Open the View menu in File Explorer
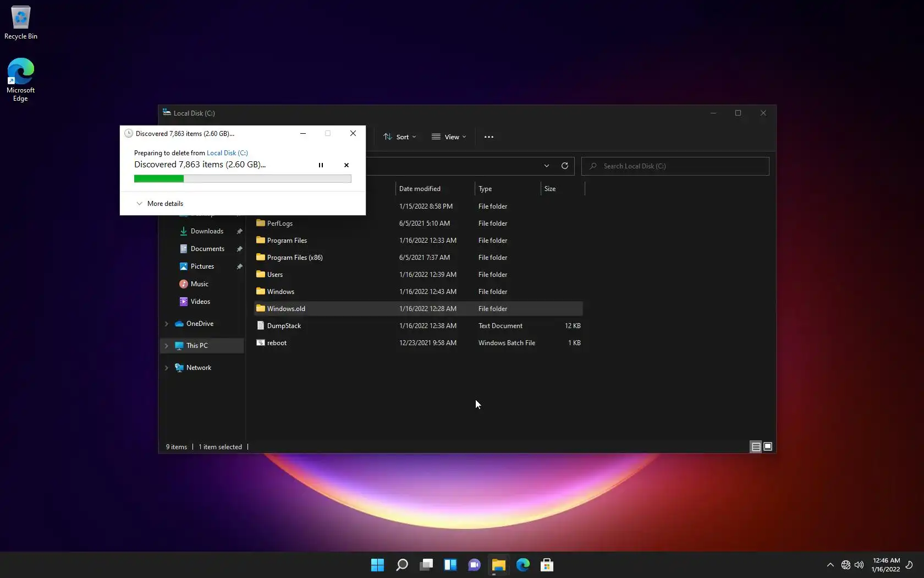This screenshot has width=924, height=578. tap(449, 137)
